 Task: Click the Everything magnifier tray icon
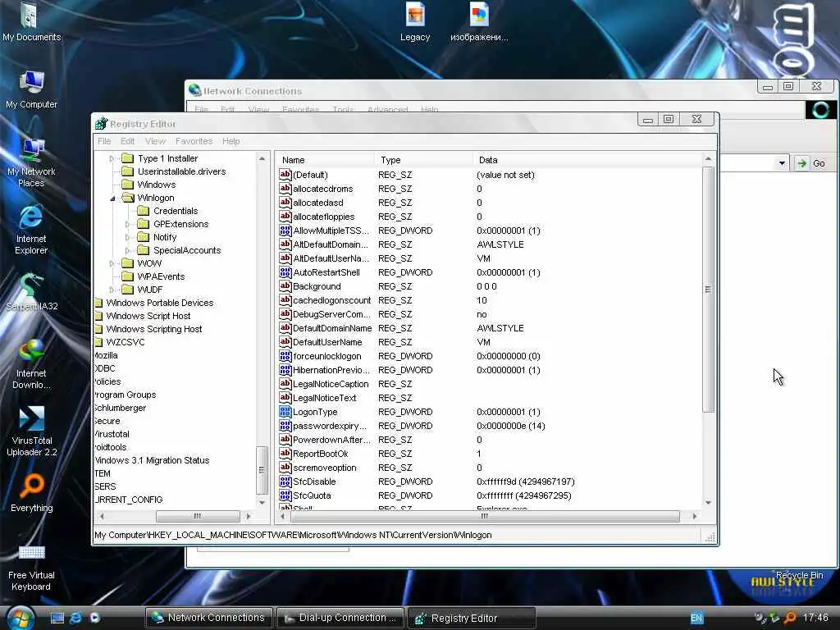click(790, 618)
